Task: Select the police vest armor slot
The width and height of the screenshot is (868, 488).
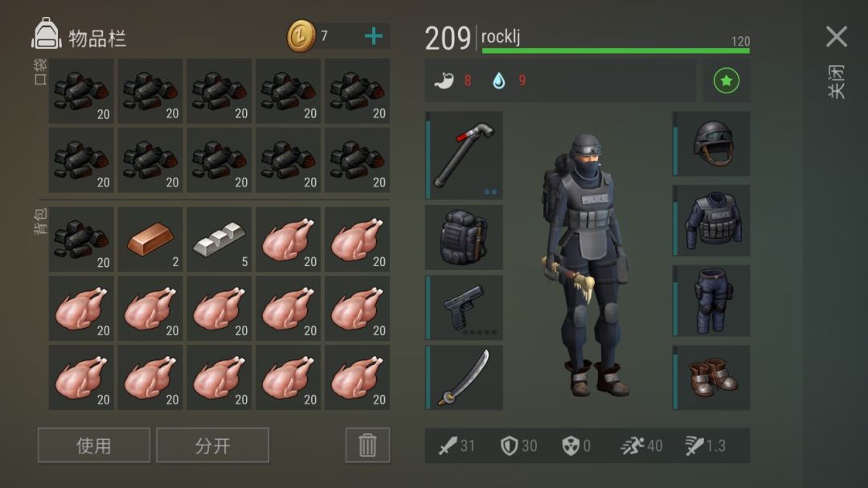Action: pyautogui.click(x=711, y=220)
